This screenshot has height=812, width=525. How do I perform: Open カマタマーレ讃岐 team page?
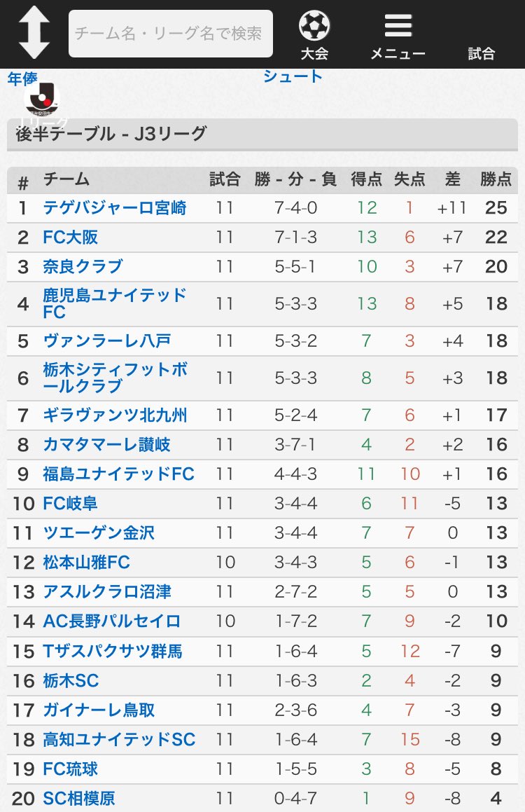tap(106, 445)
